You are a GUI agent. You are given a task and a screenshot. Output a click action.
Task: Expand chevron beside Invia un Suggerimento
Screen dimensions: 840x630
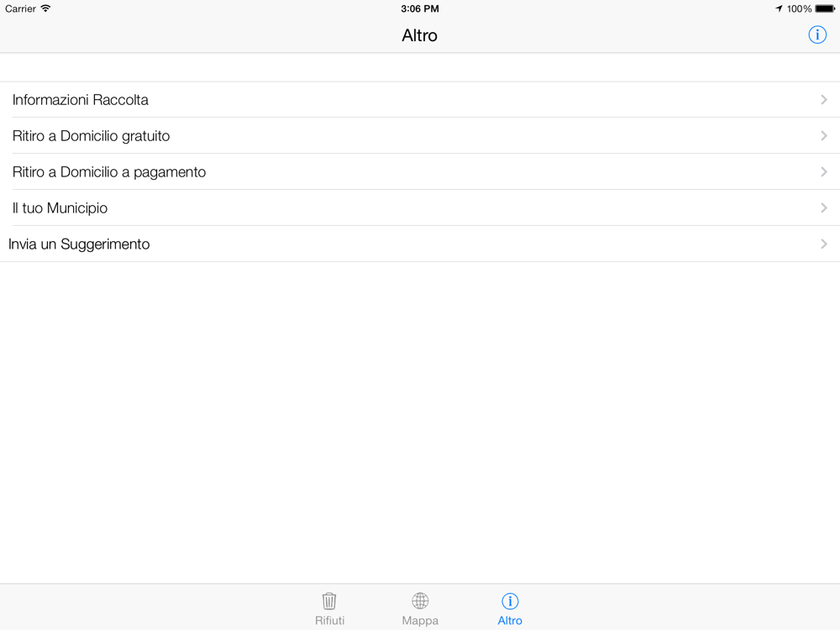tap(824, 244)
